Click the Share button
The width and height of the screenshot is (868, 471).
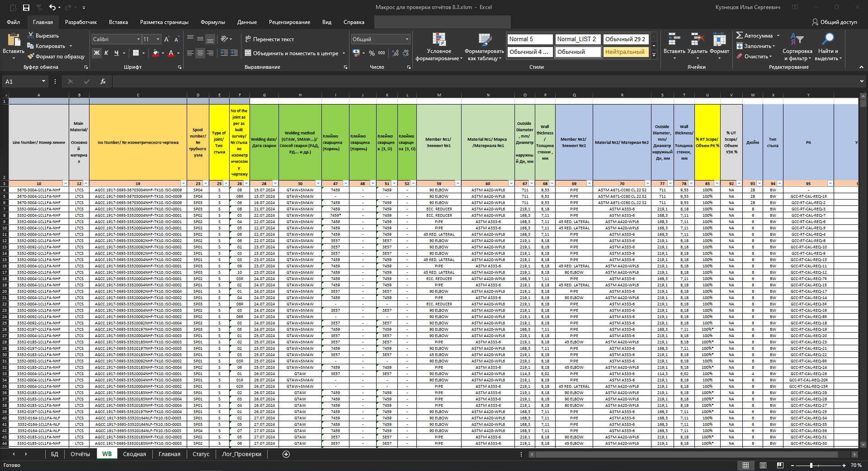click(x=834, y=22)
